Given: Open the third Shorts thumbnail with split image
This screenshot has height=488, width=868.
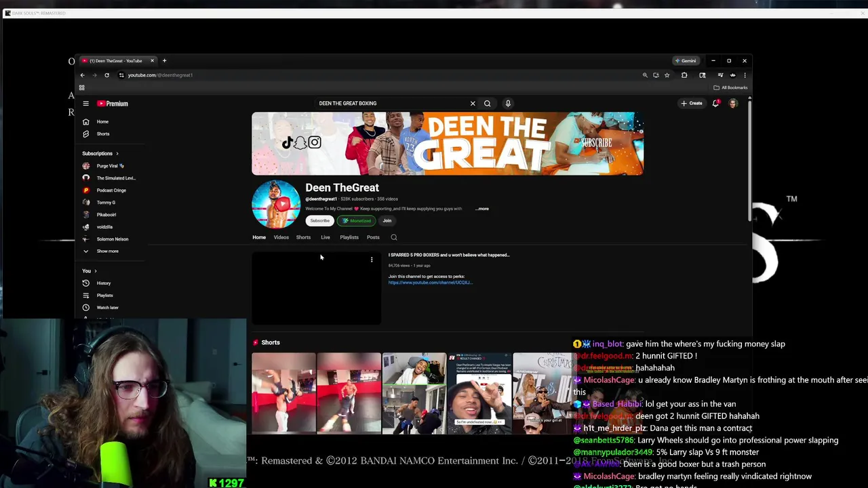Looking at the screenshot, I should (414, 393).
